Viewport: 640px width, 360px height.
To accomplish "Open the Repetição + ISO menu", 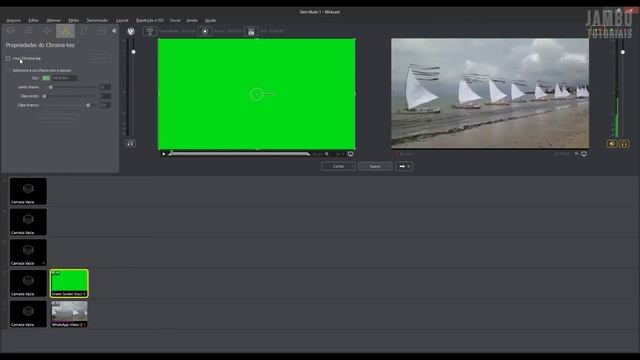I will [x=149, y=20].
